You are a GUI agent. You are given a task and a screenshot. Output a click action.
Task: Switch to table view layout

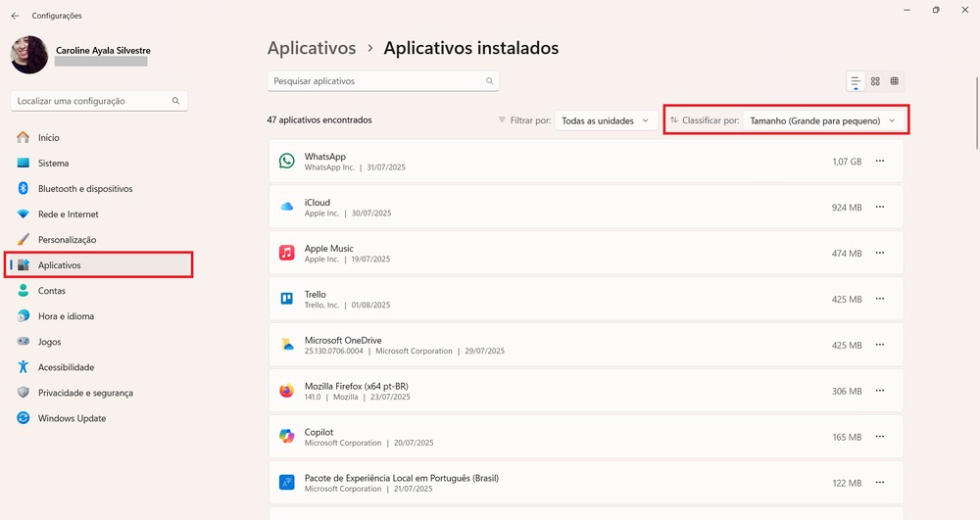(x=895, y=81)
